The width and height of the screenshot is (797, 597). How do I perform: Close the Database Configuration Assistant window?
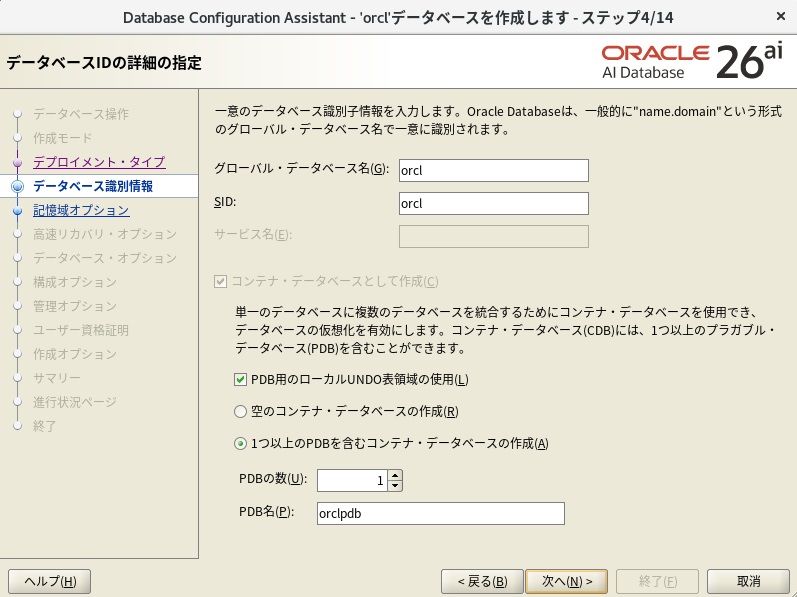click(x=781, y=17)
